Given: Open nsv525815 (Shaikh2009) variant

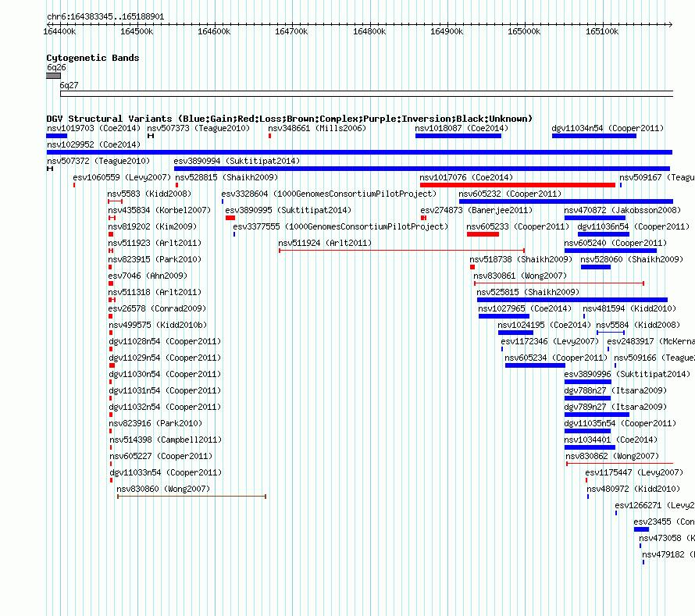Looking at the screenshot, I should [528, 292].
